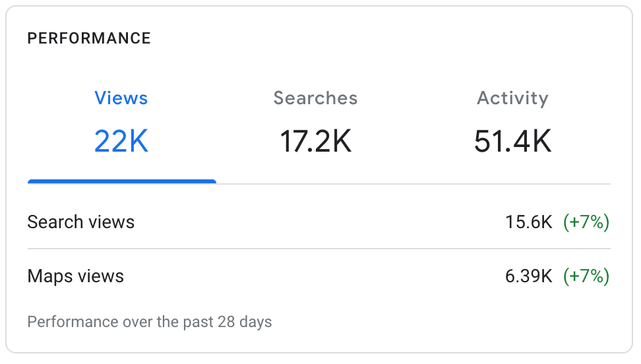Click the word 'Maps' in Maps views
Viewport: 641px width, 364px height.
point(47,276)
